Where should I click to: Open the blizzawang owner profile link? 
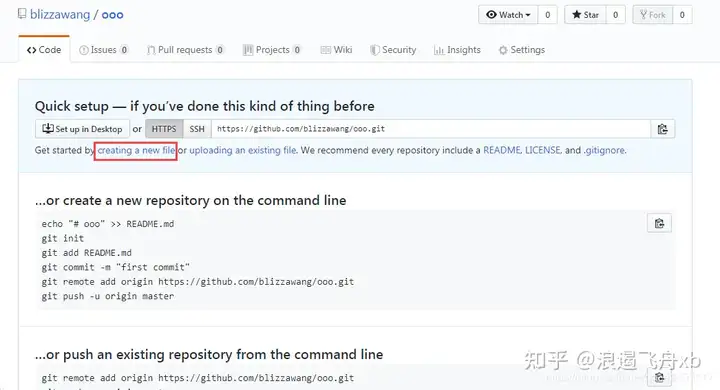tap(60, 14)
